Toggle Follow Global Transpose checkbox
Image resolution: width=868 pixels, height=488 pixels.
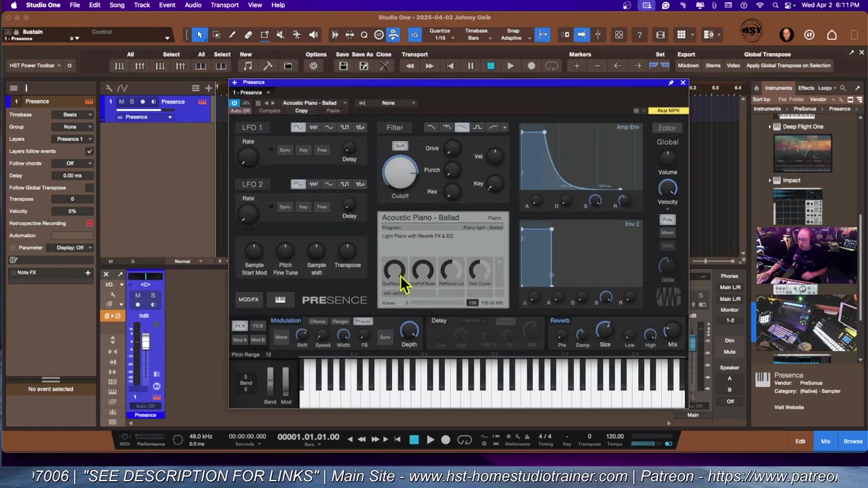(x=90, y=188)
